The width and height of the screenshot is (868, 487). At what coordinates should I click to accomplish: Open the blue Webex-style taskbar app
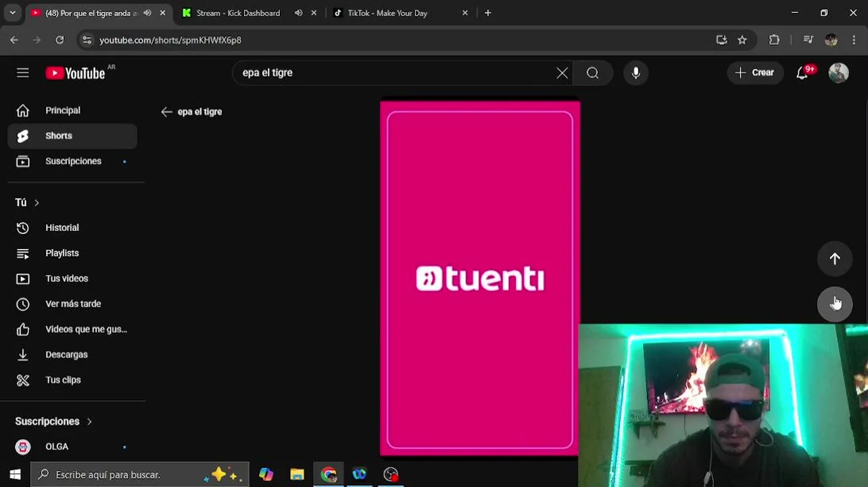tap(360, 475)
